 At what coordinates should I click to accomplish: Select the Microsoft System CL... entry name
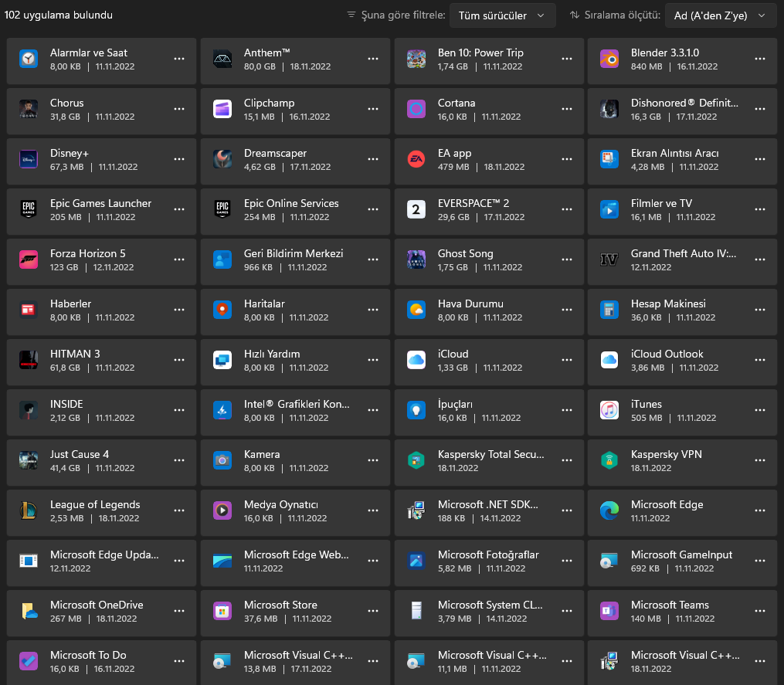coord(490,605)
